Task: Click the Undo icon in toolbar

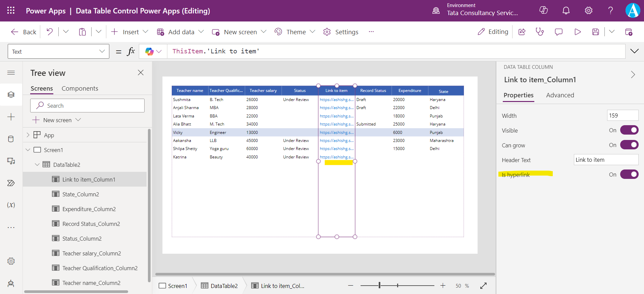Action: (x=50, y=32)
